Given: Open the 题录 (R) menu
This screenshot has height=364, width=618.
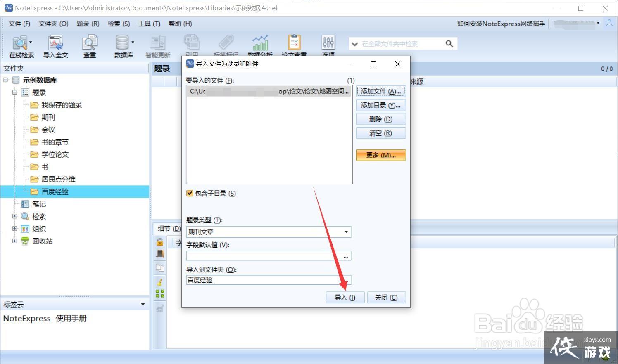Looking at the screenshot, I should click(88, 24).
